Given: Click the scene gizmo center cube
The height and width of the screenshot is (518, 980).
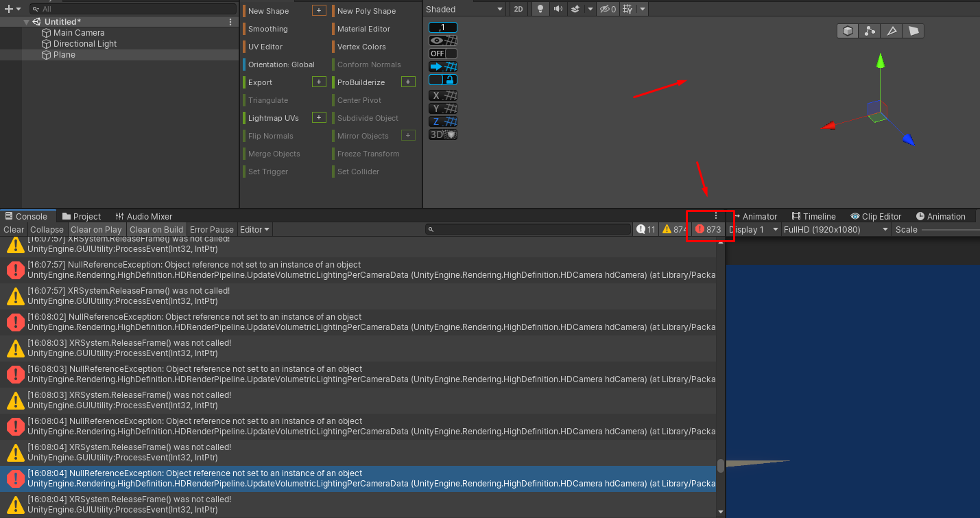Looking at the screenshot, I should click(877, 113).
